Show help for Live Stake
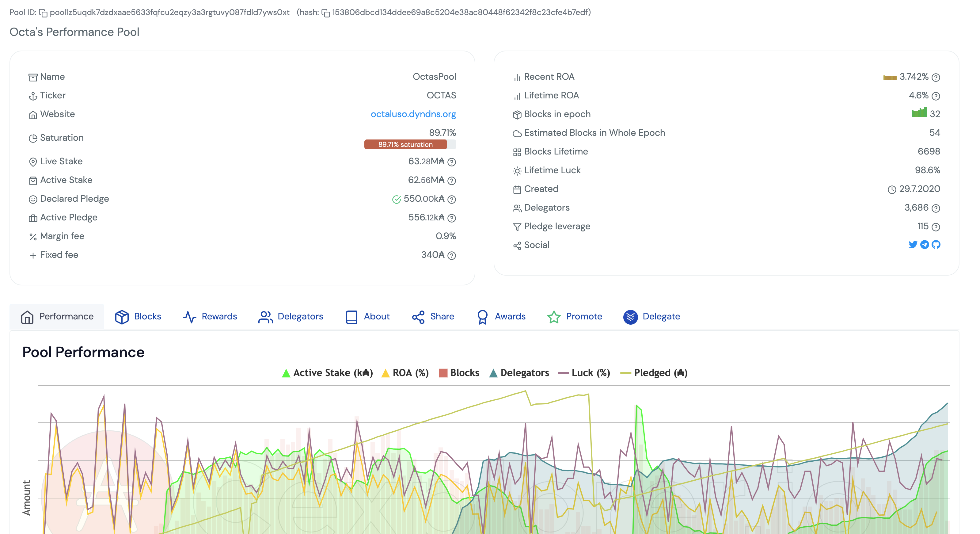Viewport: 980px width, 534px height. point(452,162)
